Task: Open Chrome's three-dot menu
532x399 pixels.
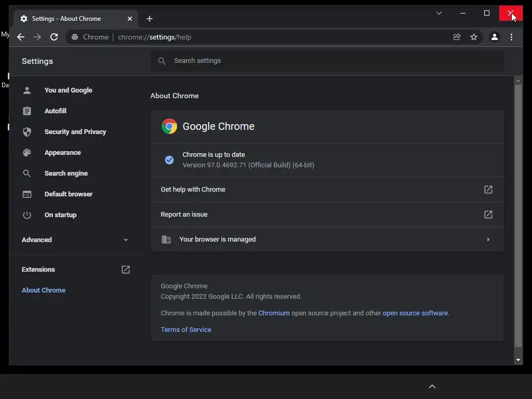Action: click(511, 37)
